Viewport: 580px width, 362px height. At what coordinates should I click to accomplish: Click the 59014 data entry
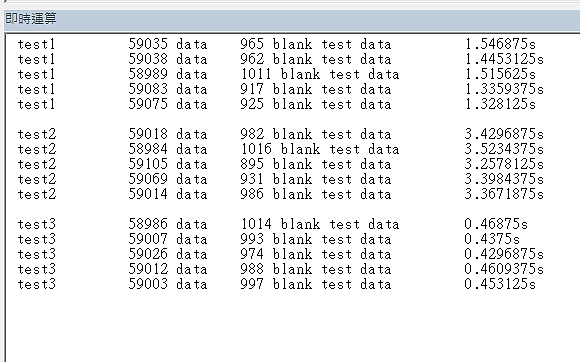click(x=168, y=194)
